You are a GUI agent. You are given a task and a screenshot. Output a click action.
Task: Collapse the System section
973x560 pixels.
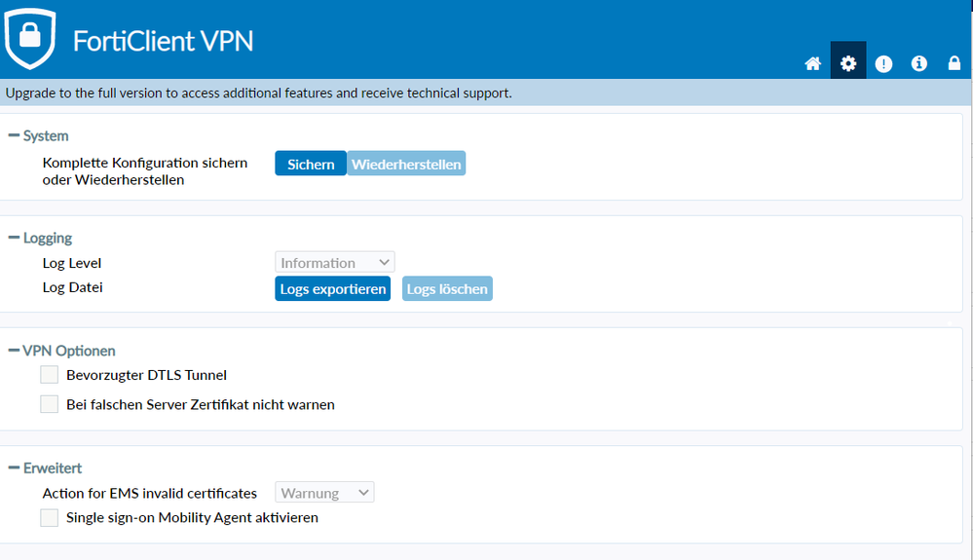[x=14, y=136]
